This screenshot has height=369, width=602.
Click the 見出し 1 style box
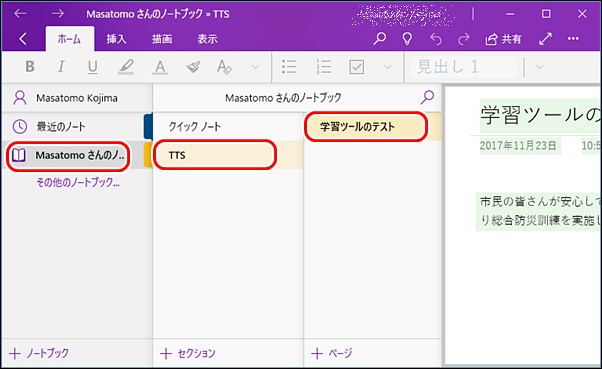click(464, 67)
